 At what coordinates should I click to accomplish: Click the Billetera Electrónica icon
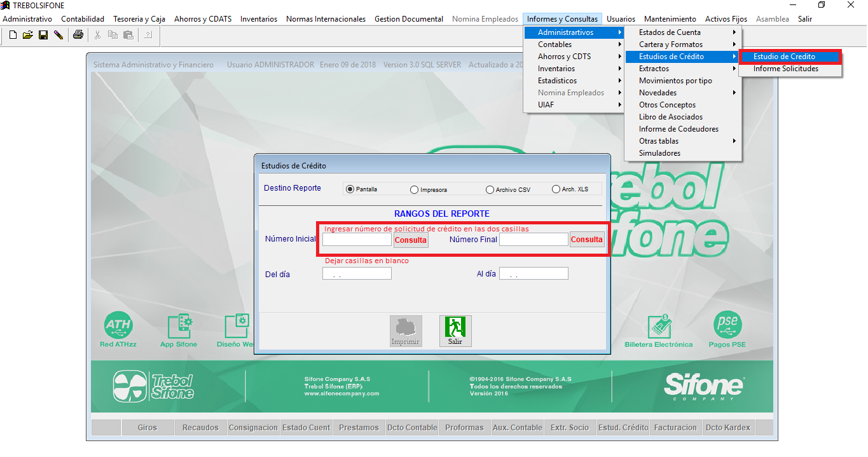(x=658, y=326)
